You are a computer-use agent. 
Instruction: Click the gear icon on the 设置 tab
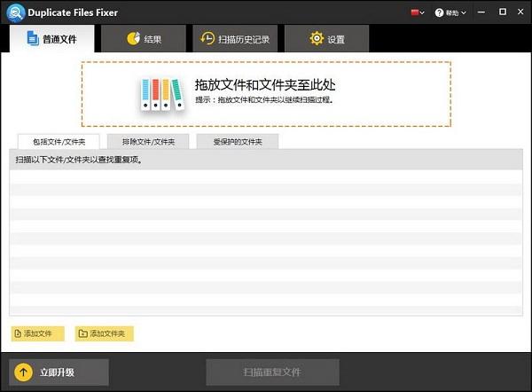pos(317,39)
